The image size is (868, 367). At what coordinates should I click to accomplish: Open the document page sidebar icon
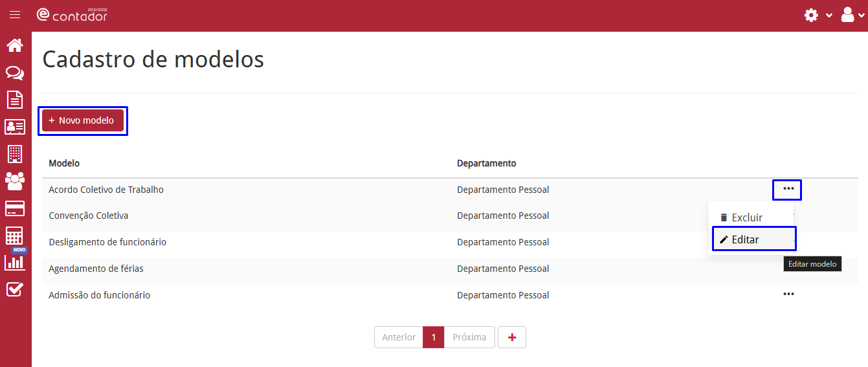[x=15, y=100]
